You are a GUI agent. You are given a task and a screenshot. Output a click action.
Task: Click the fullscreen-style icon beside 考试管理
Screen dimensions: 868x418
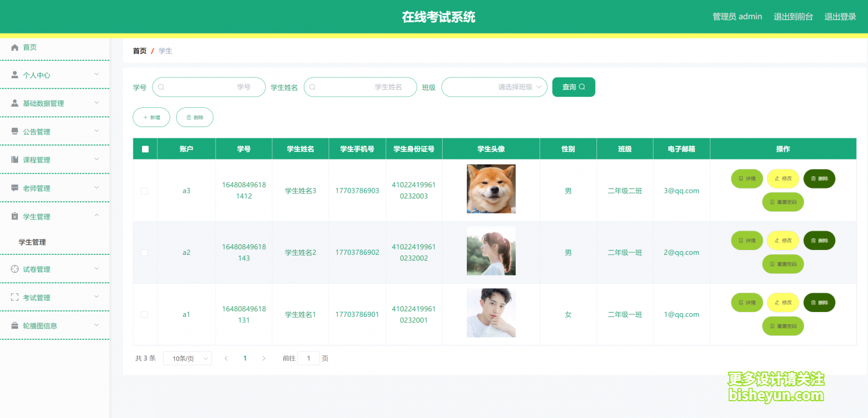(15, 297)
